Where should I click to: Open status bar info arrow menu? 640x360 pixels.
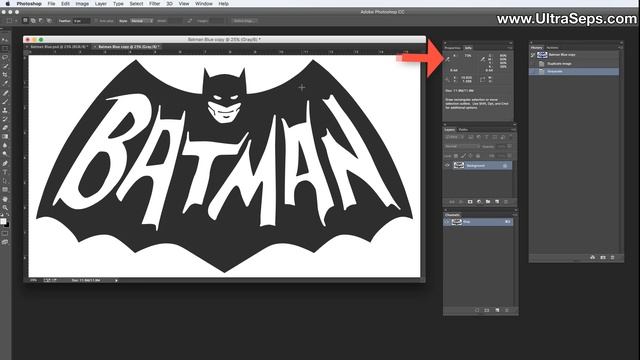pos(116,280)
